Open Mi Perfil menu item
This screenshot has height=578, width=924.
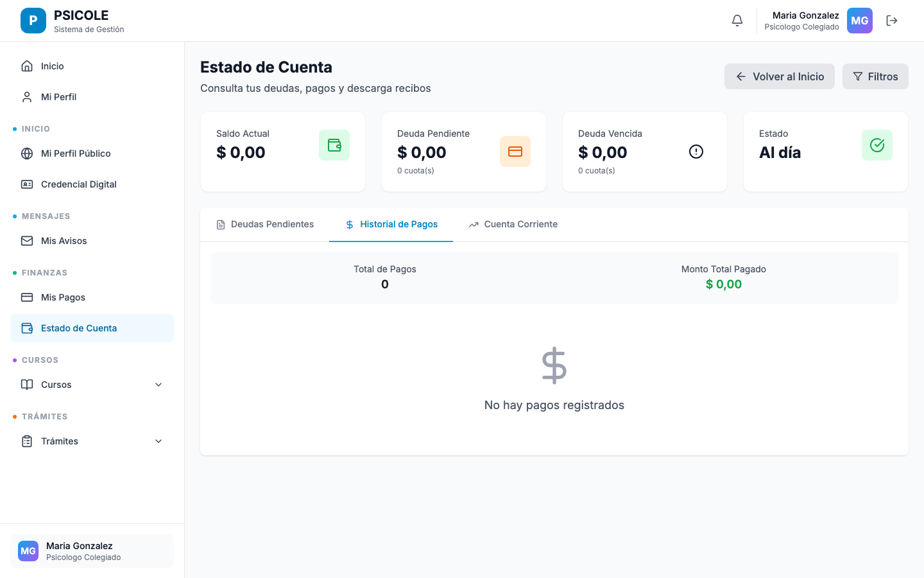click(x=92, y=97)
